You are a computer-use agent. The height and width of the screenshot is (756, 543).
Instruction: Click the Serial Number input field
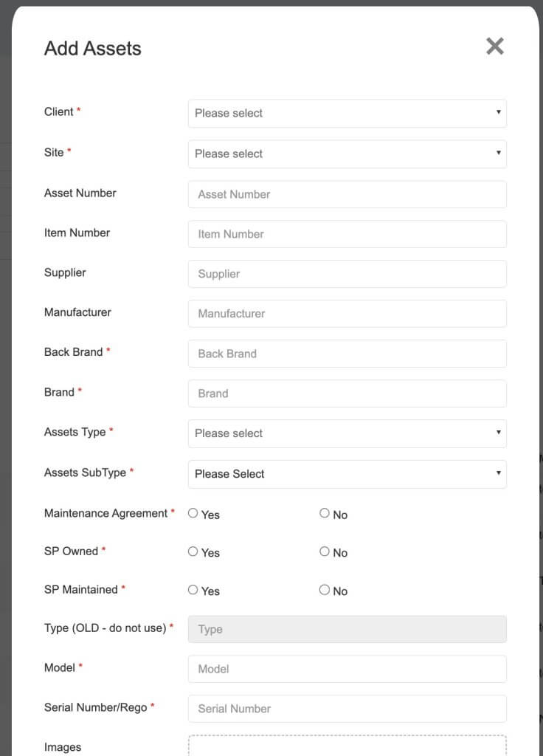click(347, 709)
